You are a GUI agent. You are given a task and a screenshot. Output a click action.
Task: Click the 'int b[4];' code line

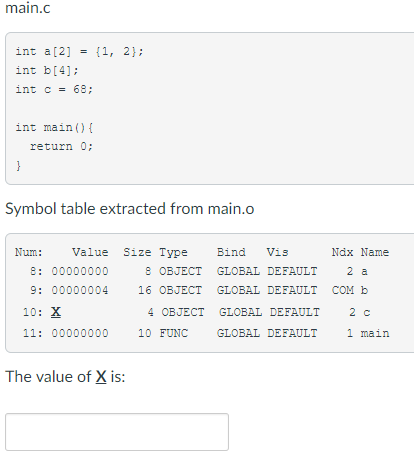[x=47, y=70]
